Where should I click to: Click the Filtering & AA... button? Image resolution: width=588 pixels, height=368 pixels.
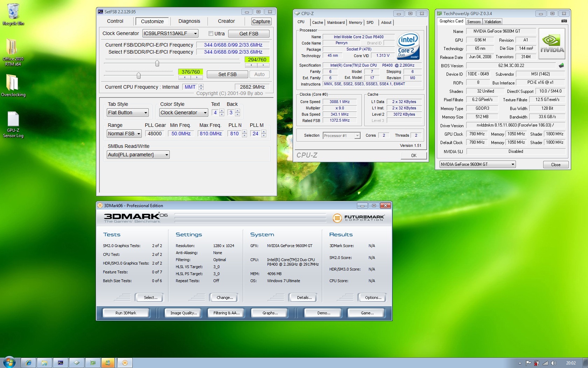point(226,313)
